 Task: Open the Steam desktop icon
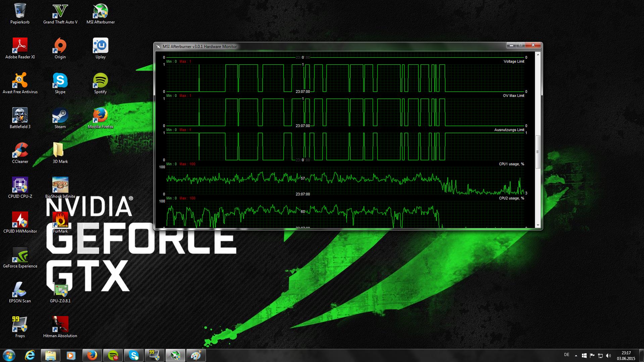coord(60,118)
